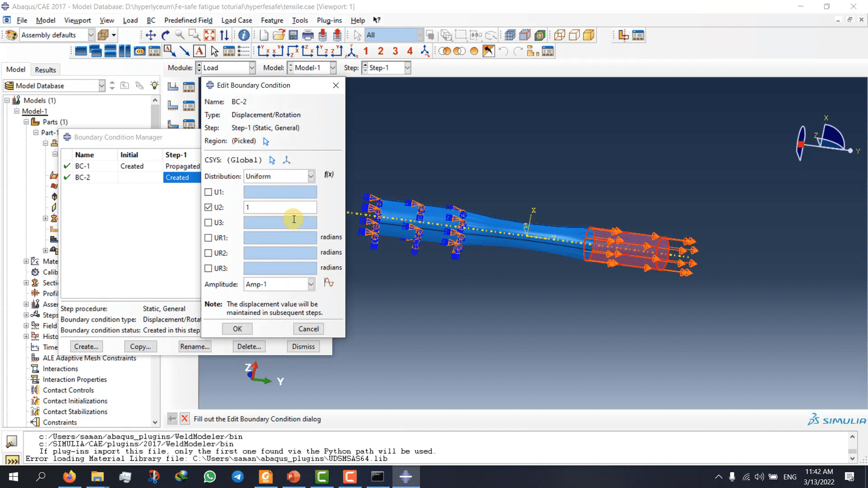Image resolution: width=868 pixels, height=488 pixels.
Task: Open Telegram from the taskbar
Action: coord(238,477)
